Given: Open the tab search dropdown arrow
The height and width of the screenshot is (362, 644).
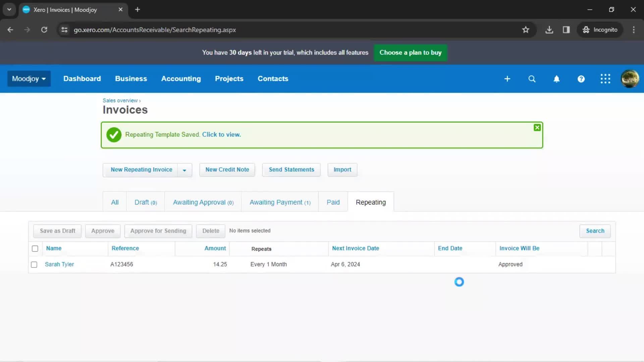Looking at the screenshot, I should (x=9, y=10).
